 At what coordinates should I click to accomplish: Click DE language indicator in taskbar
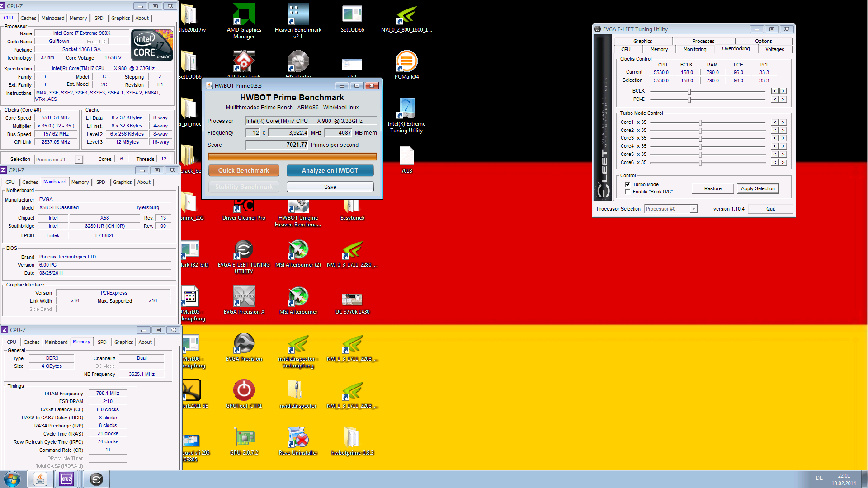pos(819,478)
